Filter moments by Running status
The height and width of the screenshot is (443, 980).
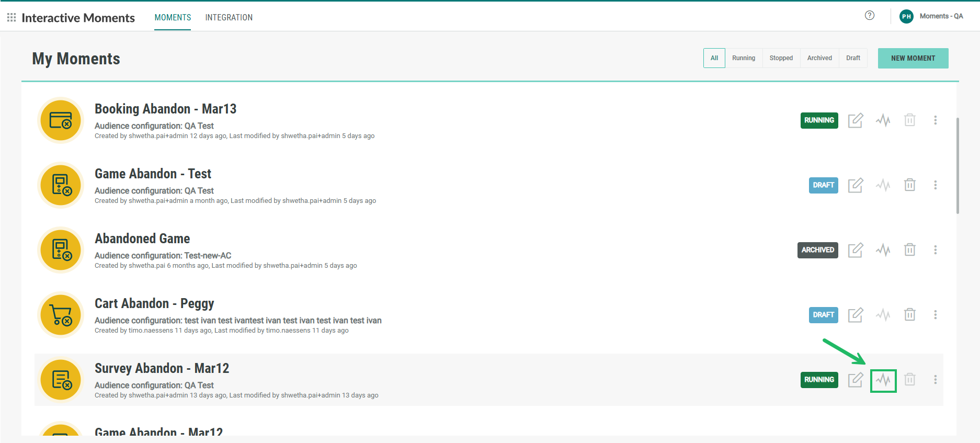click(743, 58)
